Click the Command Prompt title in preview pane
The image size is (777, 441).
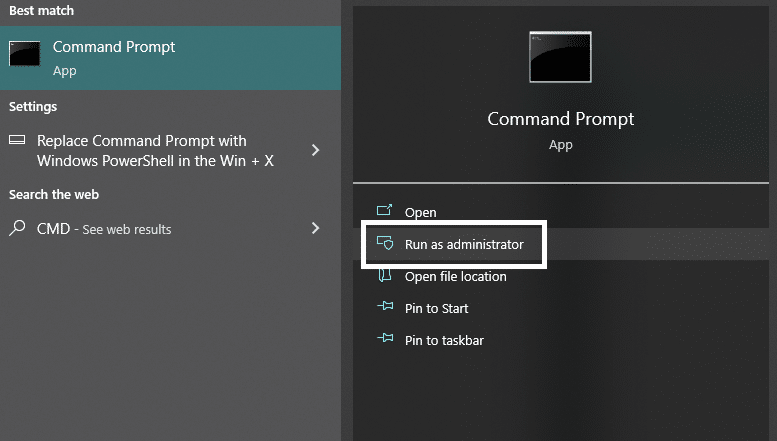pos(560,119)
